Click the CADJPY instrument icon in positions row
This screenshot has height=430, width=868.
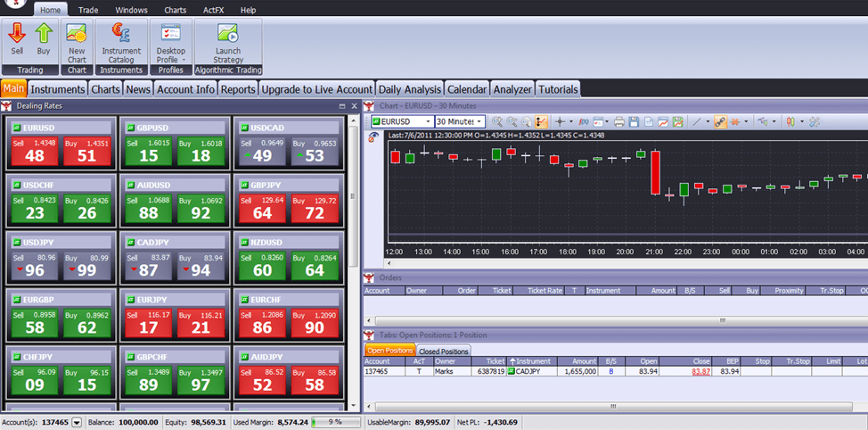coord(511,371)
